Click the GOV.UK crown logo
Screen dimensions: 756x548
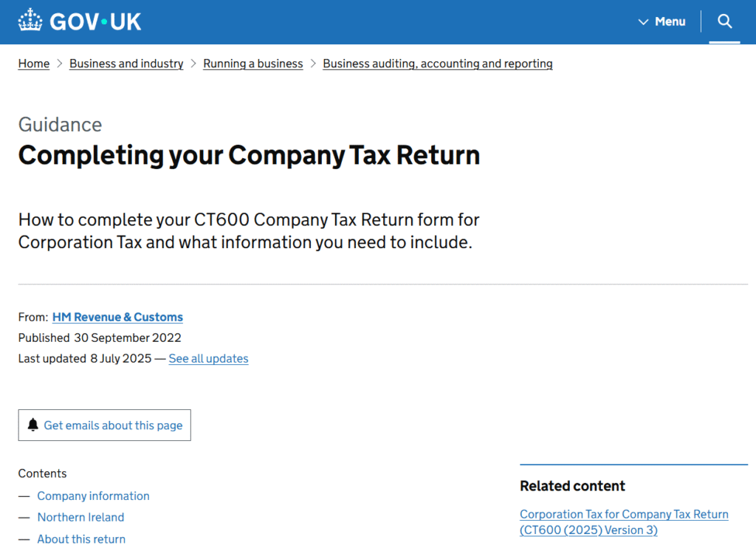[x=30, y=21]
